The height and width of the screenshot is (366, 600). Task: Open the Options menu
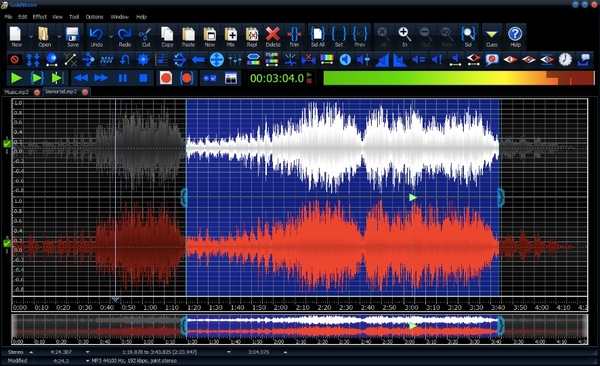tap(94, 17)
